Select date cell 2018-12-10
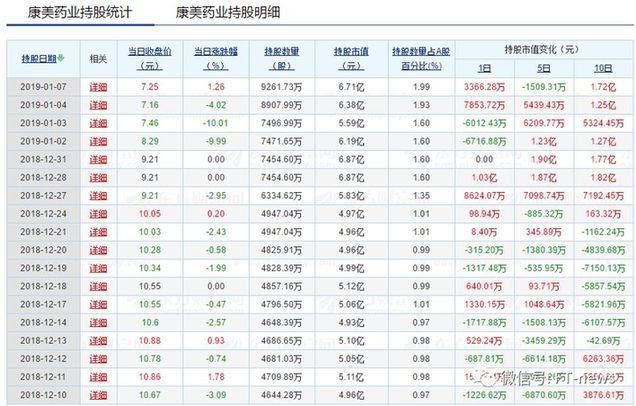 [x=43, y=395]
